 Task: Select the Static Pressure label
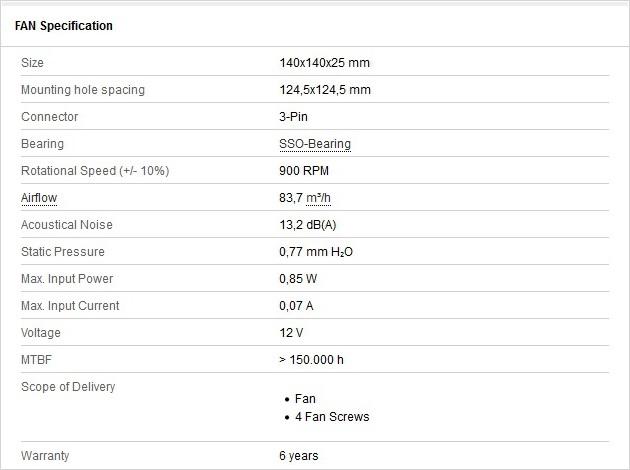[x=63, y=251]
